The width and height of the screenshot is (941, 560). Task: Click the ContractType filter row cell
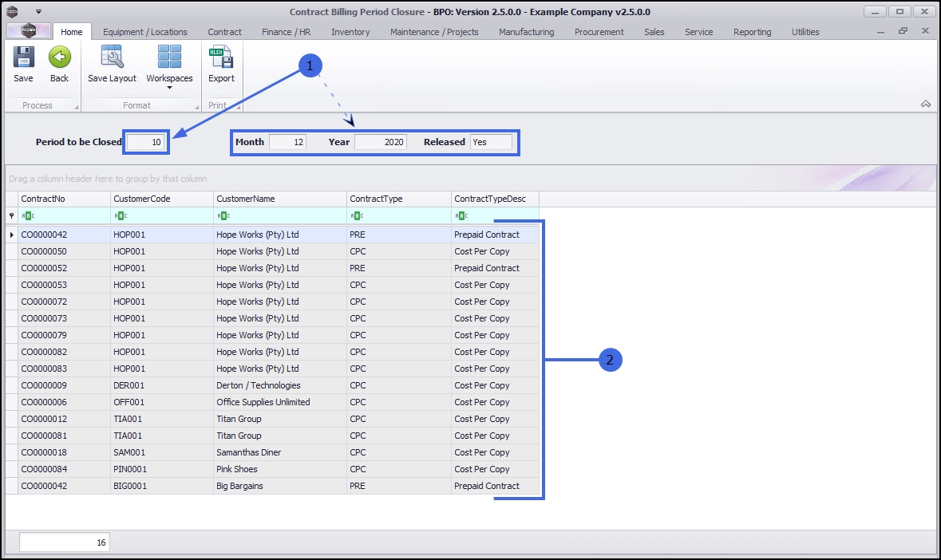tap(399, 216)
